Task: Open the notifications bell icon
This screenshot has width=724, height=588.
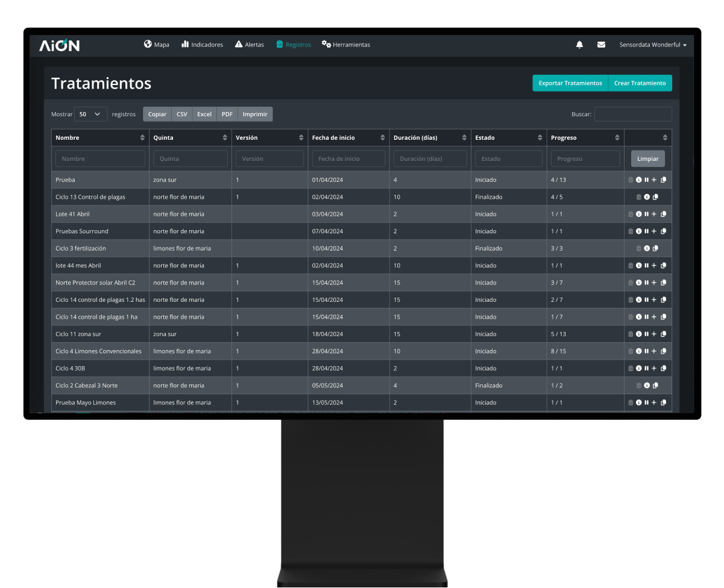Action: (x=579, y=45)
